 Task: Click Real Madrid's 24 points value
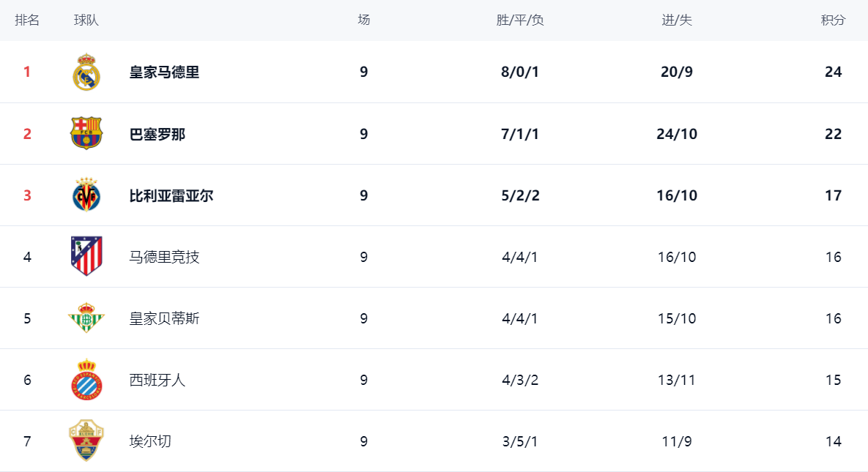pyautogui.click(x=833, y=72)
